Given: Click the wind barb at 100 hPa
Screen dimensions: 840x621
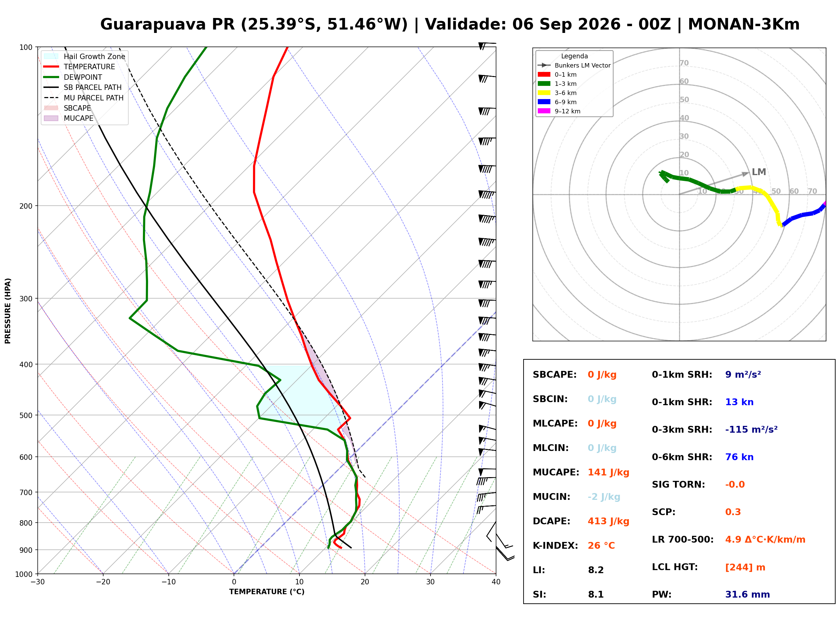Looking at the screenshot, I should [x=487, y=45].
